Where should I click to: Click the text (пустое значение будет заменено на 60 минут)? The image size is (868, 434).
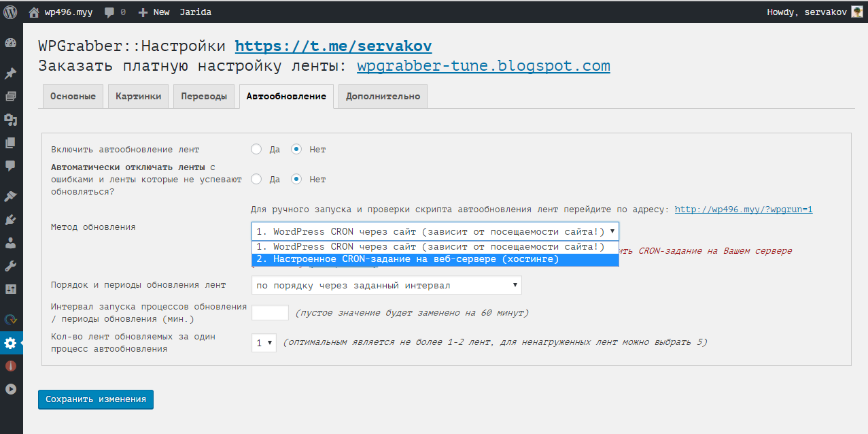(412, 313)
